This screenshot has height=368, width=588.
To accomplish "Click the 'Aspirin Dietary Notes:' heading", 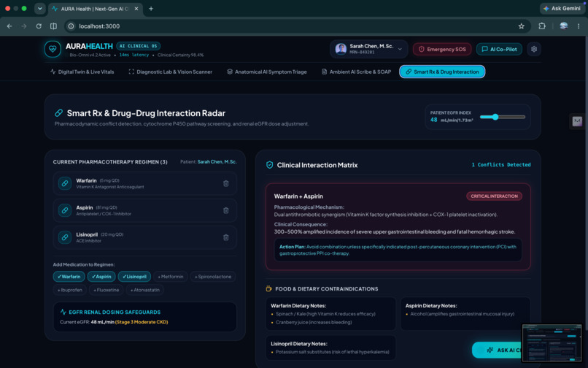I will [431, 306].
